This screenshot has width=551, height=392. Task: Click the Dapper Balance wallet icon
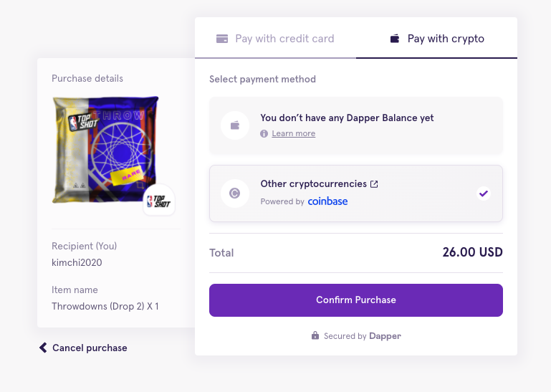pos(235,125)
